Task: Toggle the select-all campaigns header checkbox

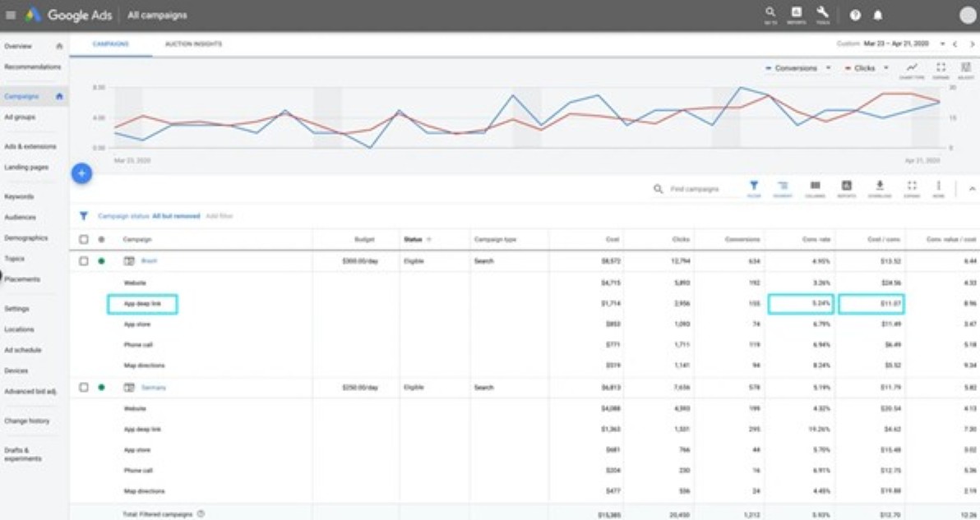Action: [84, 240]
